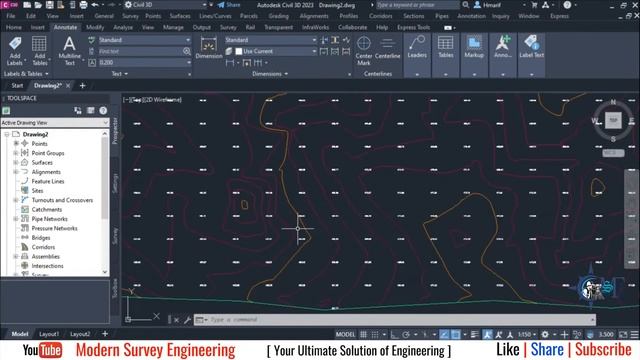
Task: Expand the Pipe Networks tree node
Action: point(16,219)
